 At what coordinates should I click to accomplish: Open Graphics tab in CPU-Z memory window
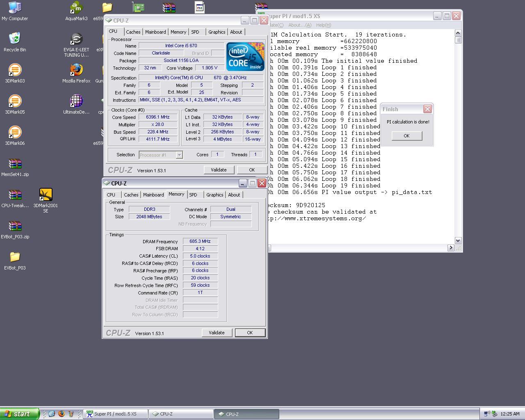[x=215, y=195]
